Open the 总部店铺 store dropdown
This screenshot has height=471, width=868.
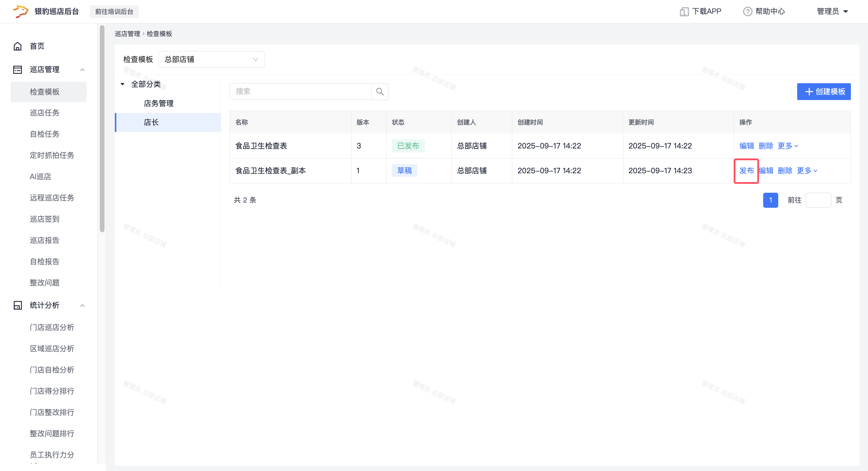point(211,60)
